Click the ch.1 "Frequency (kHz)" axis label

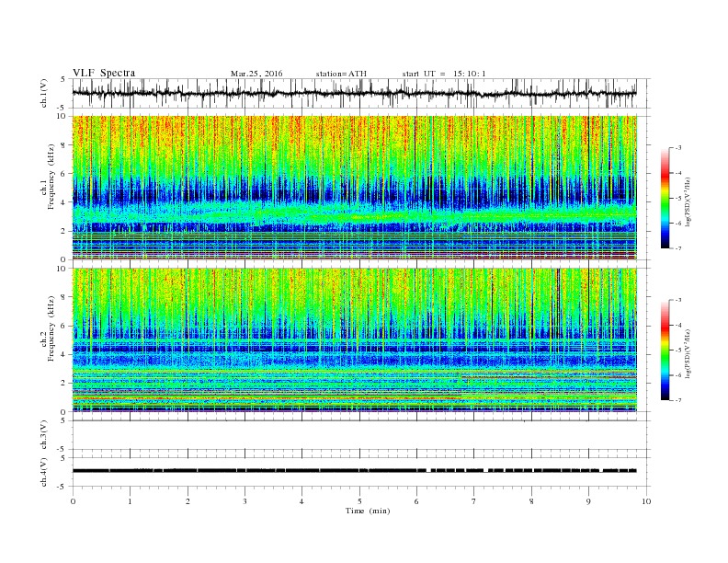pos(51,177)
